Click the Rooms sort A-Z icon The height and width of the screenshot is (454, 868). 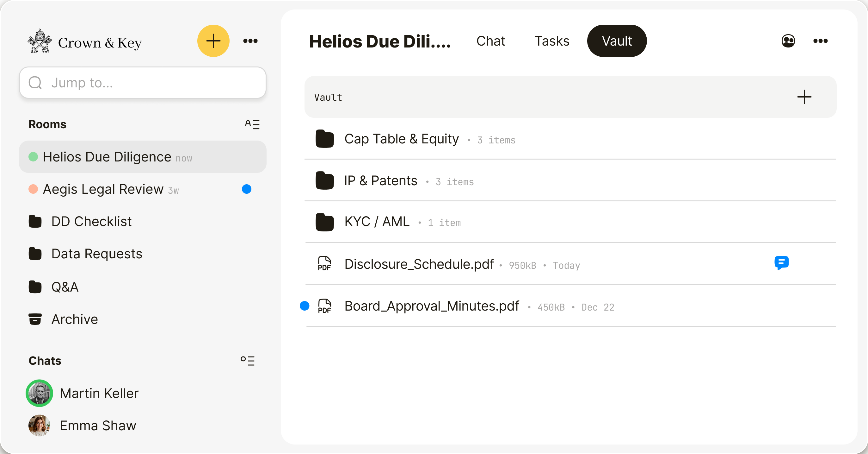click(x=252, y=124)
